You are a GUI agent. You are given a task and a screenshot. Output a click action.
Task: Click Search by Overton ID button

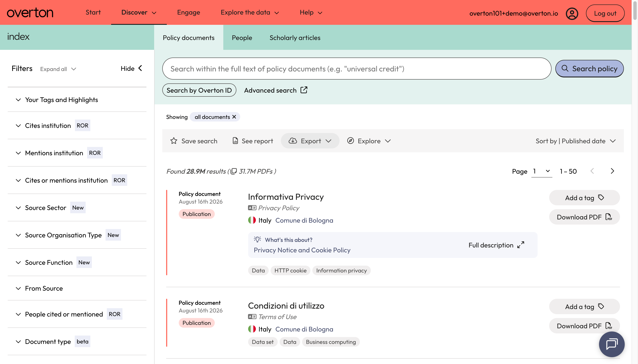(199, 90)
